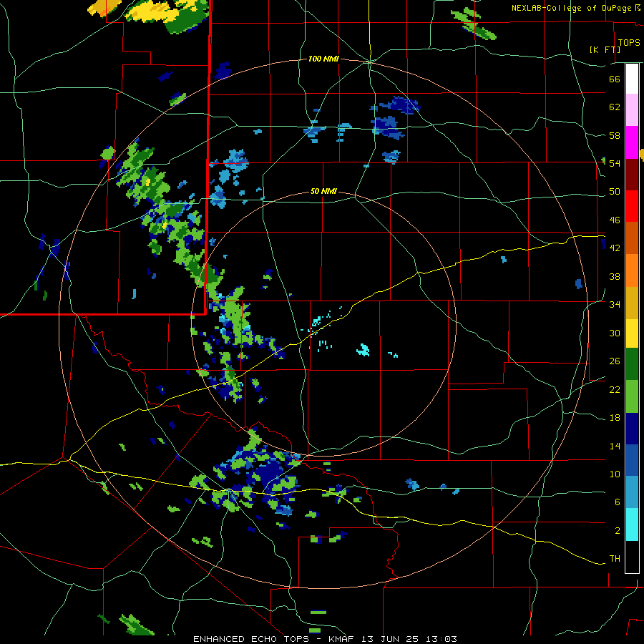Click the "NEXLAB-College of DuPage" credit text
This screenshot has width=644, height=644.
tap(571, 8)
